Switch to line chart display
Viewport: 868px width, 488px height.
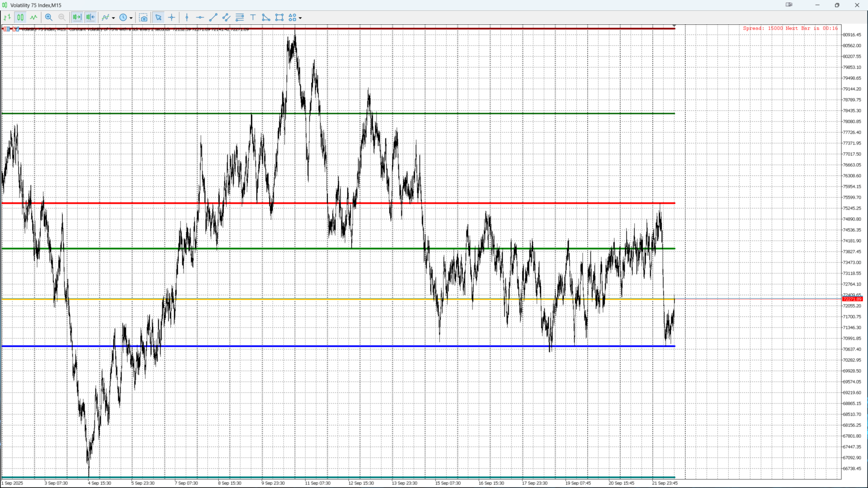(34, 18)
